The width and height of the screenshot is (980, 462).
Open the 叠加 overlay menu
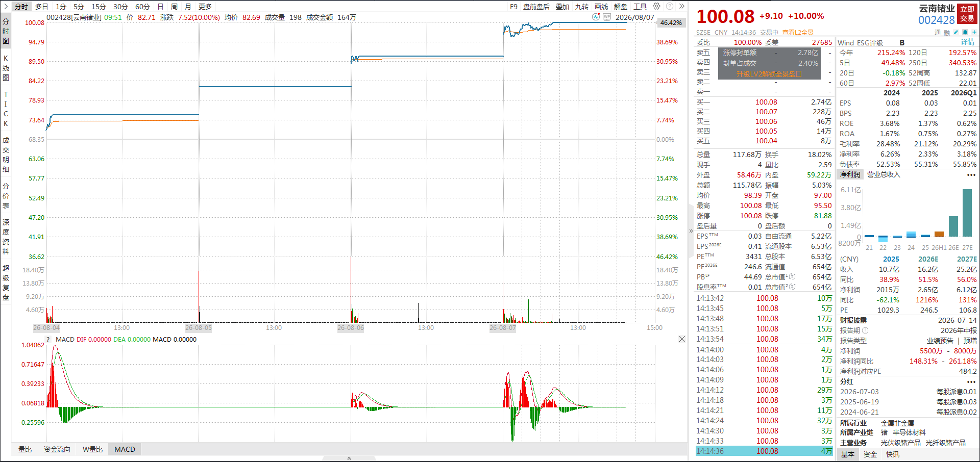coord(562,7)
